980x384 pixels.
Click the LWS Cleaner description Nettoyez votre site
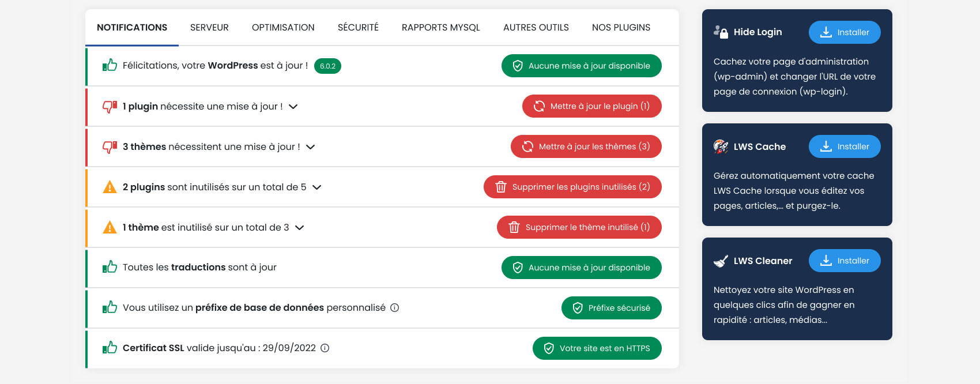pos(784,305)
